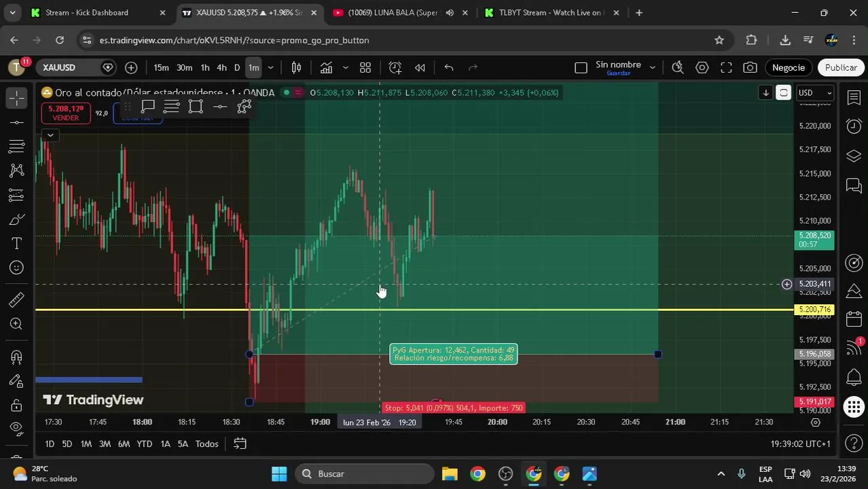Toggle magnet mode for drawings
The image size is (868, 489).
pos(17,357)
